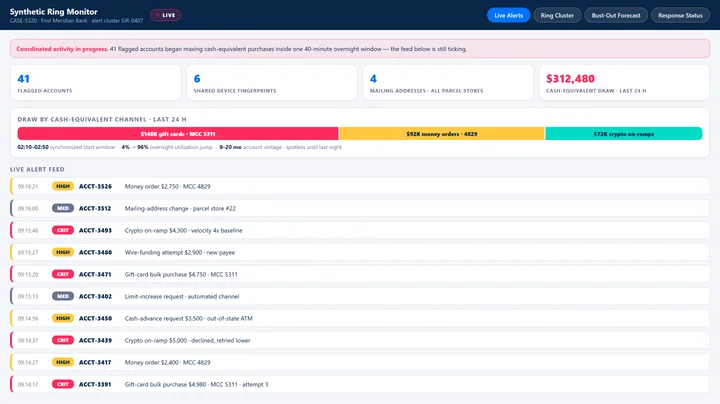Click CRIT badge on ACCT-3493 alert
The image size is (720, 404).
click(x=63, y=230)
